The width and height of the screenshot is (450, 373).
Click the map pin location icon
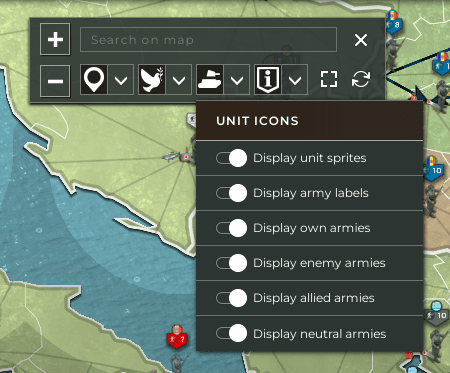[94, 80]
